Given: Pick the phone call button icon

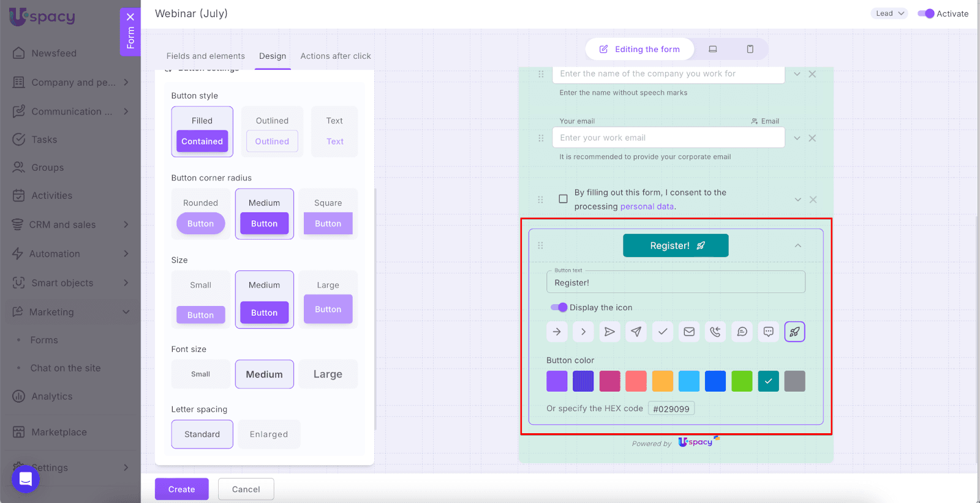Looking at the screenshot, I should point(715,332).
